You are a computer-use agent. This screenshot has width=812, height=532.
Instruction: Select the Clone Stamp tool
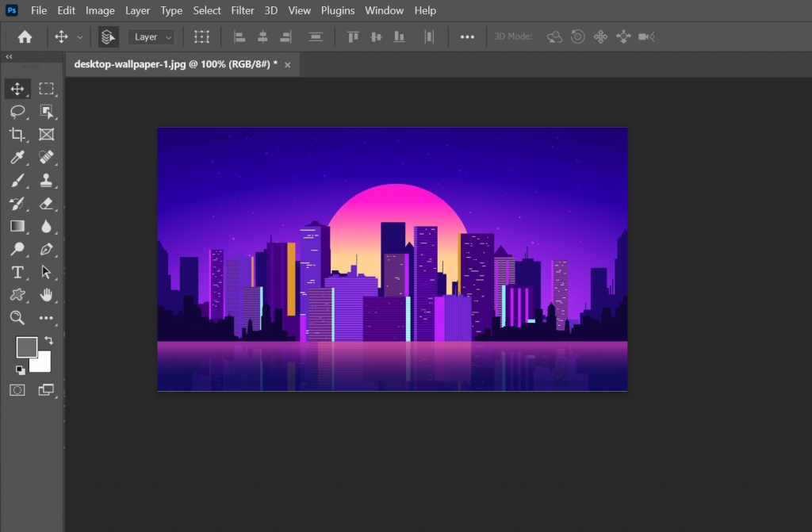tap(46, 180)
